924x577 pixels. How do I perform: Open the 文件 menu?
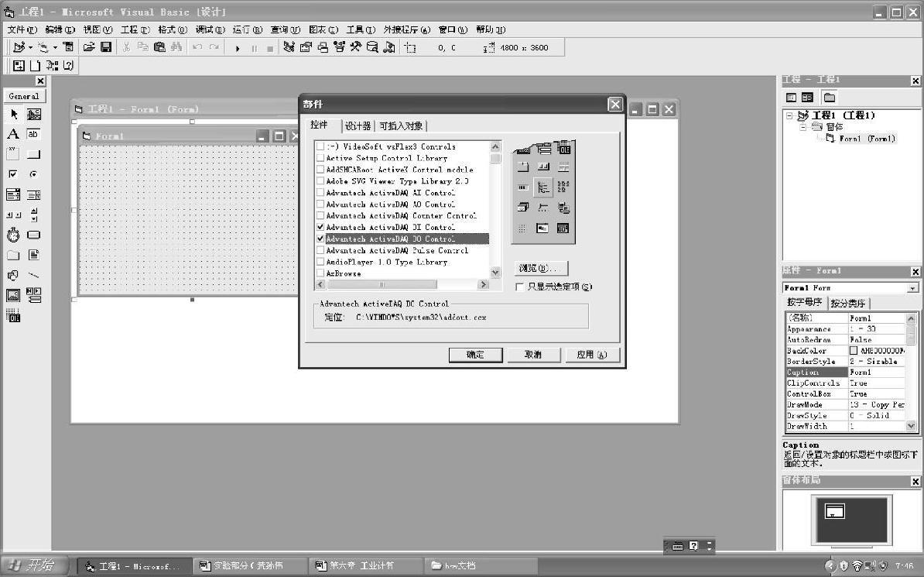22,29
